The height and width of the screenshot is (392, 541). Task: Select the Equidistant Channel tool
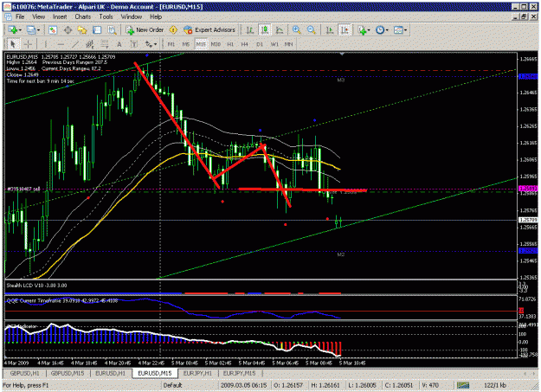click(x=90, y=44)
